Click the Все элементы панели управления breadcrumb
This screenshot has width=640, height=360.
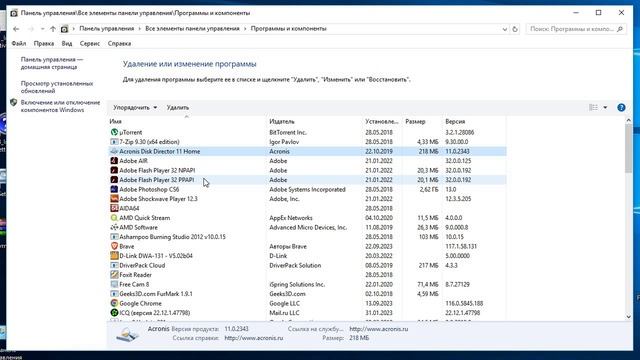click(192, 29)
